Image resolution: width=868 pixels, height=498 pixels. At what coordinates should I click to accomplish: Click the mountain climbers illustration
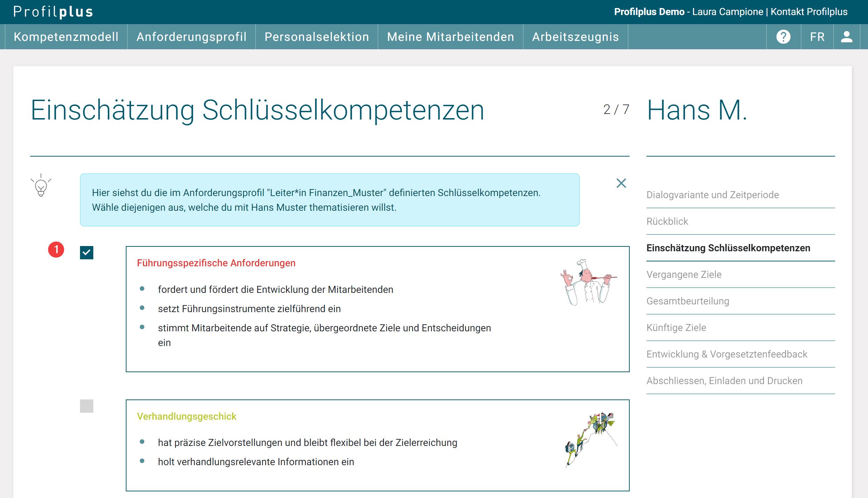591,440
